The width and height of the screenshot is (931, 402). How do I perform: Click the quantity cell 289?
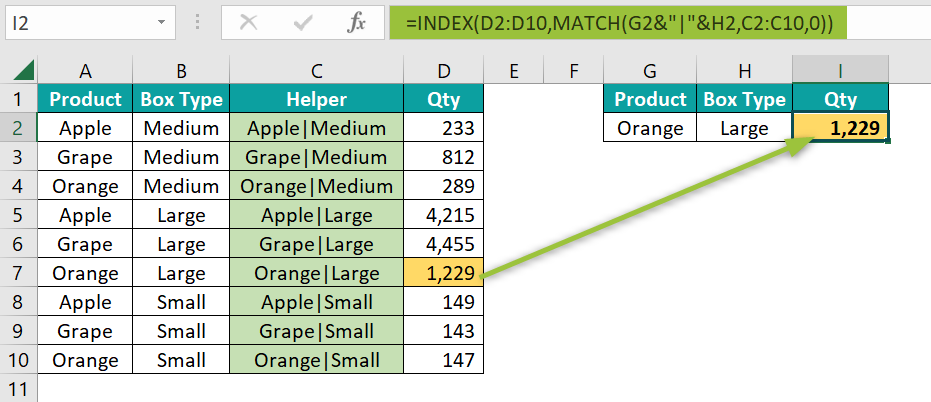pyautogui.click(x=444, y=185)
